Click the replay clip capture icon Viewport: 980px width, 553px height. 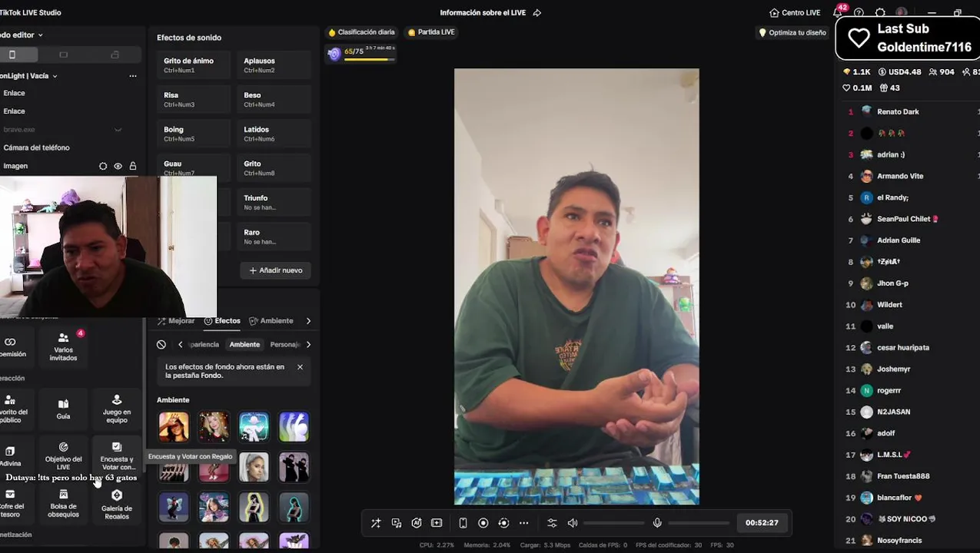coord(503,523)
